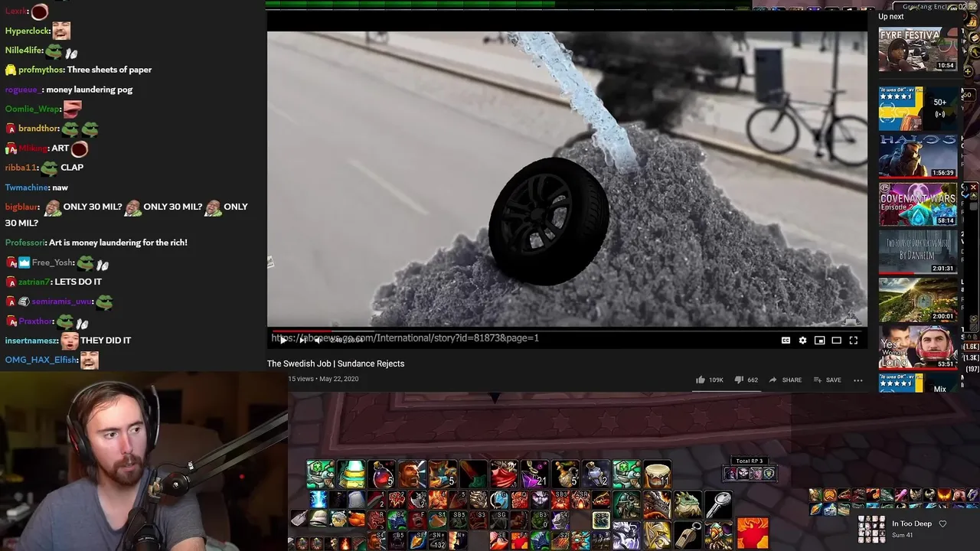Image resolution: width=980 pixels, height=551 pixels.
Task: Activate the dragon head ability icon
Action: pyautogui.click(x=656, y=505)
